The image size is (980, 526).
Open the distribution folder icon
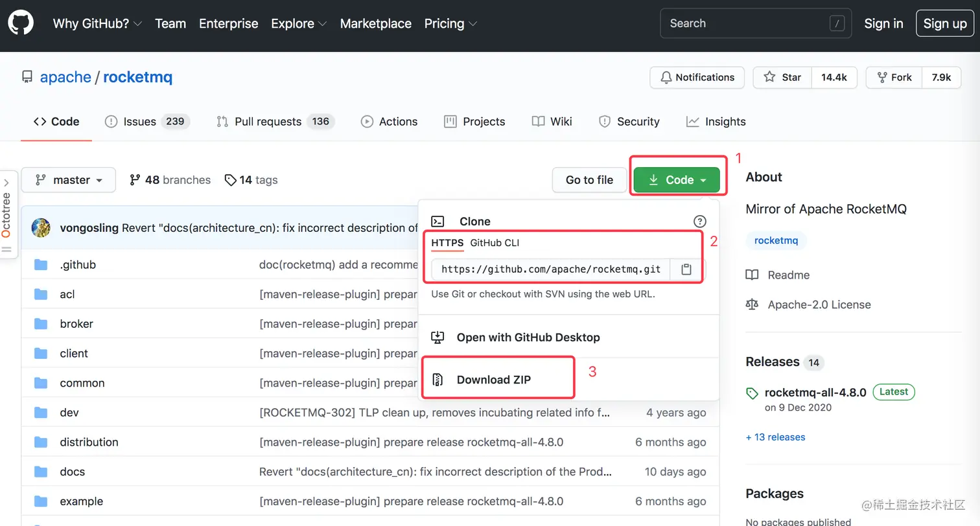pyautogui.click(x=41, y=442)
